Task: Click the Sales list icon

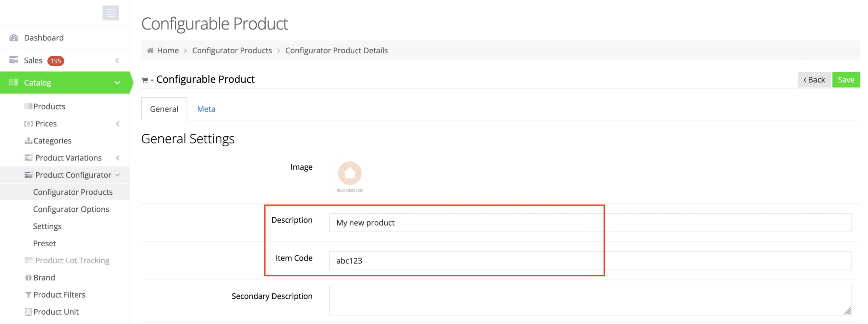Action: point(14,60)
